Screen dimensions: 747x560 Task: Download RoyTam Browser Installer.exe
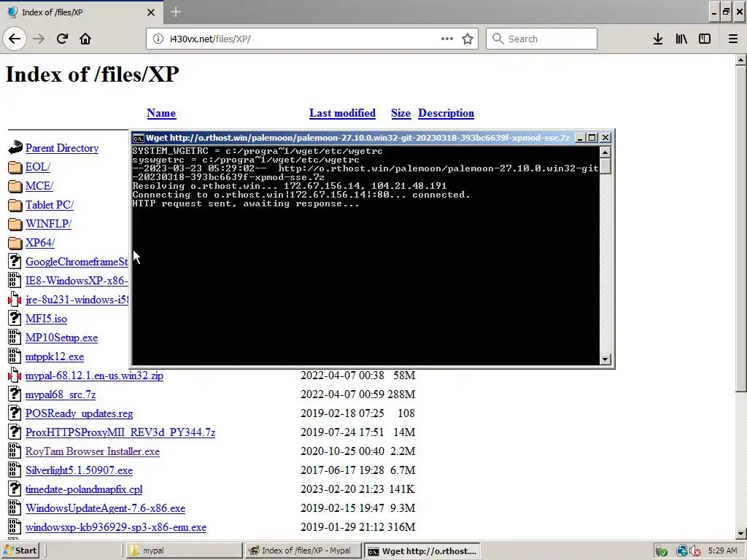(x=93, y=451)
